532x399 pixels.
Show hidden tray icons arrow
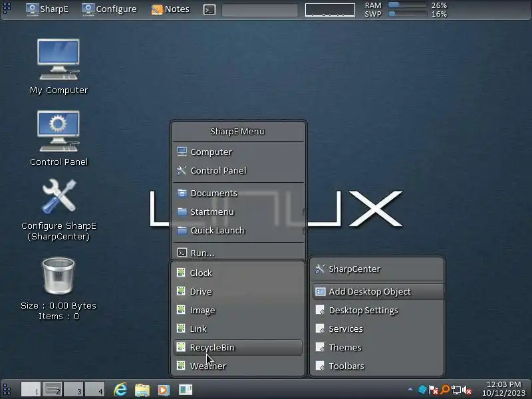410,390
